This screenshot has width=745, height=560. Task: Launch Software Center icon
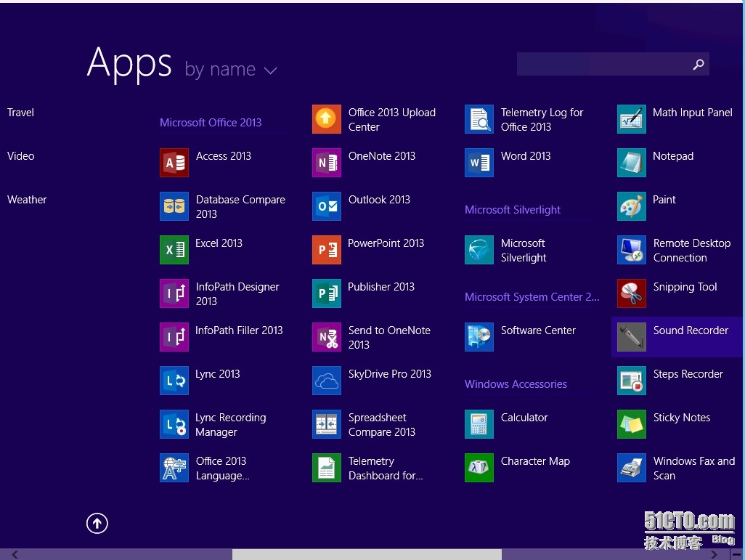tap(479, 336)
